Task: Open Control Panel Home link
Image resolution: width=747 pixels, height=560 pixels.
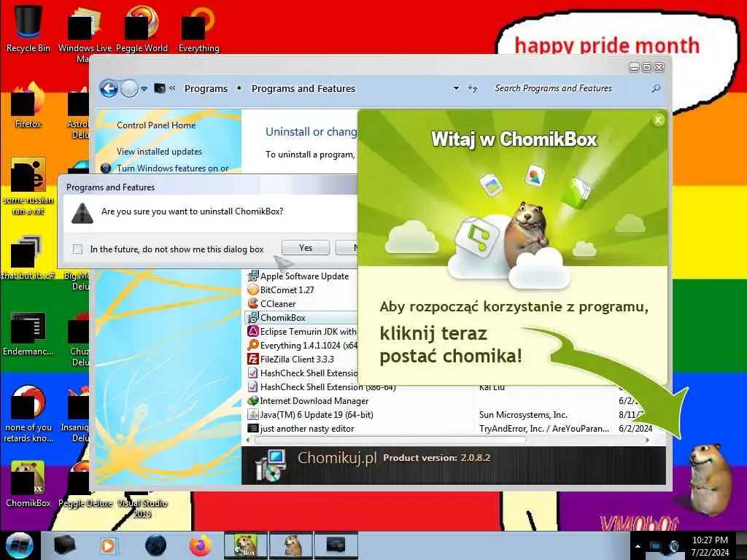Action: pyautogui.click(x=156, y=125)
